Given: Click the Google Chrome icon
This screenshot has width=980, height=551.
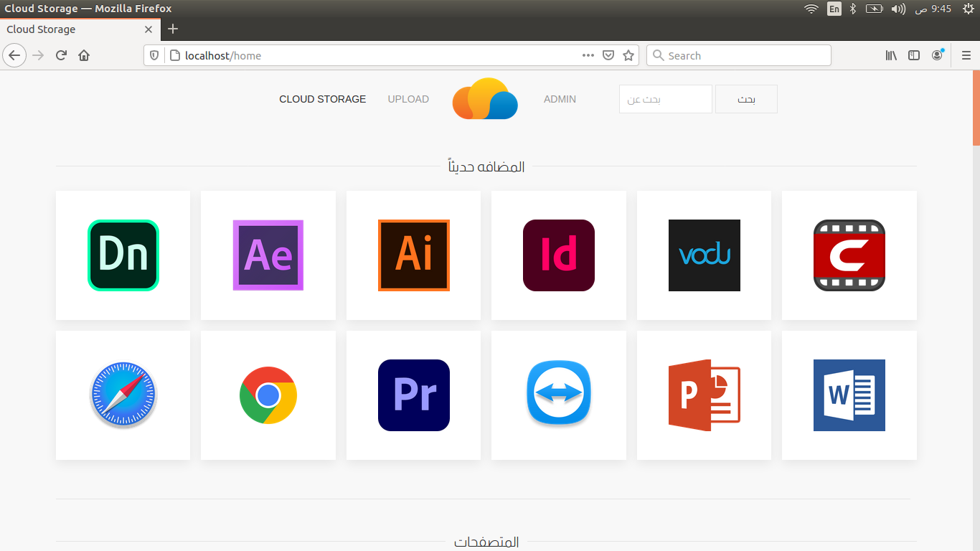Looking at the screenshot, I should coord(268,395).
